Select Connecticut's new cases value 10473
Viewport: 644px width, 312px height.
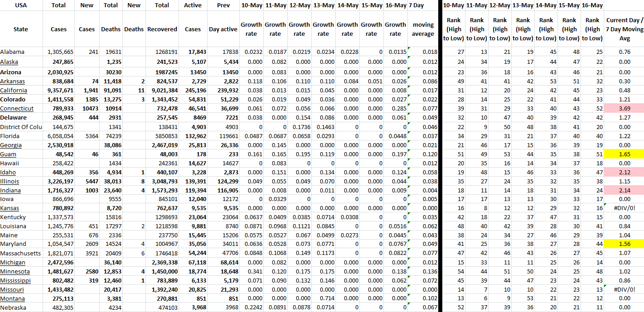pos(87,108)
